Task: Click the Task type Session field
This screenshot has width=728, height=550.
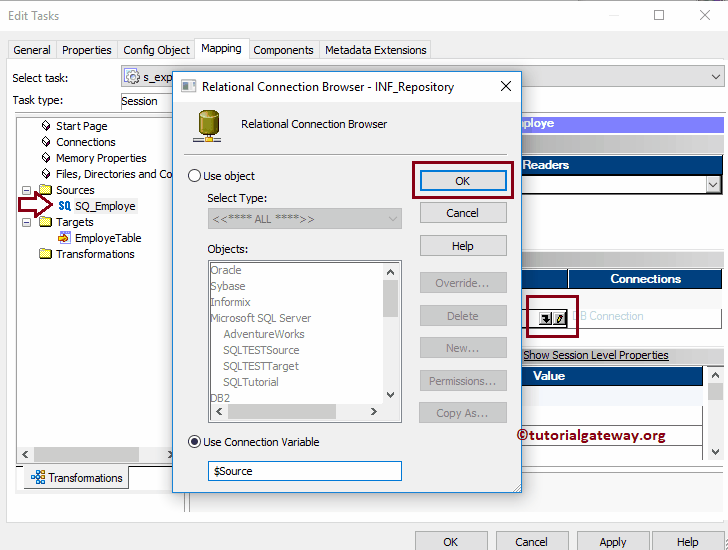Action: click(x=146, y=101)
